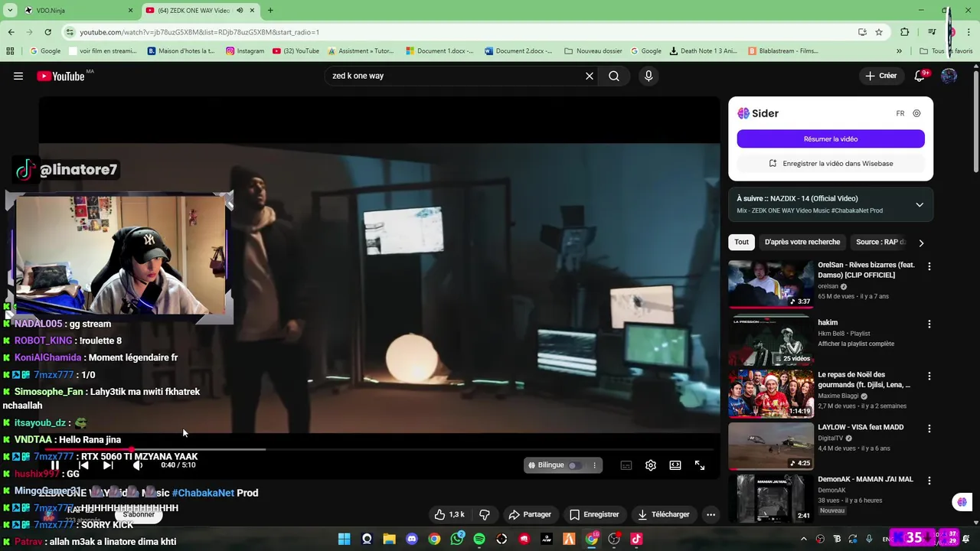Open DemonAK - MAMAN J'AI MAL video
Viewport: 980px width, 551px height.
tap(771, 498)
